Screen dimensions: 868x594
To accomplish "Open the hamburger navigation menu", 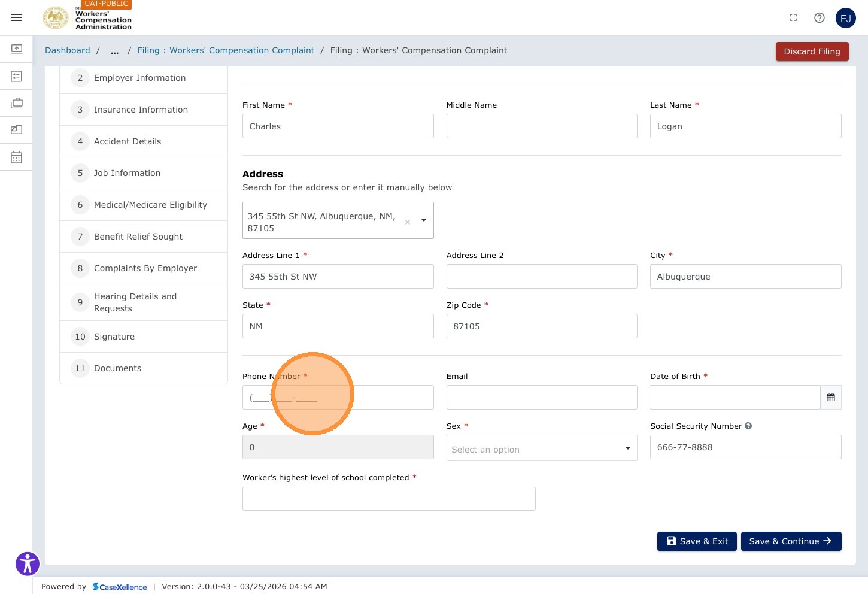I will coord(17,17).
